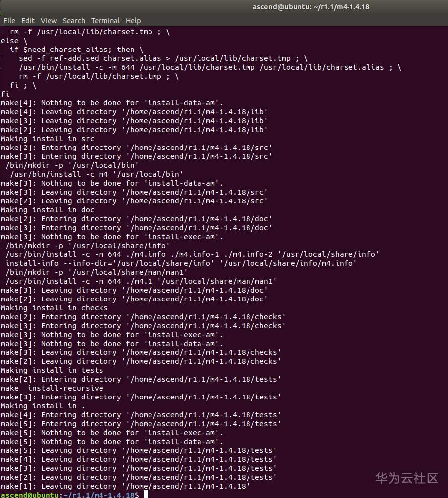Open the Edit menu
The image size is (448, 498).
point(28,21)
